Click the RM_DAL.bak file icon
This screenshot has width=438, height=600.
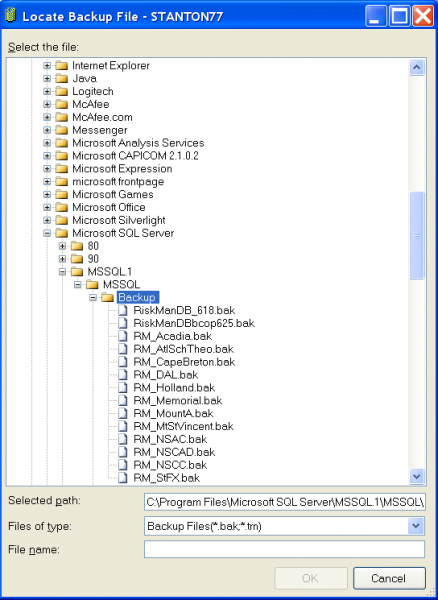[122, 375]
